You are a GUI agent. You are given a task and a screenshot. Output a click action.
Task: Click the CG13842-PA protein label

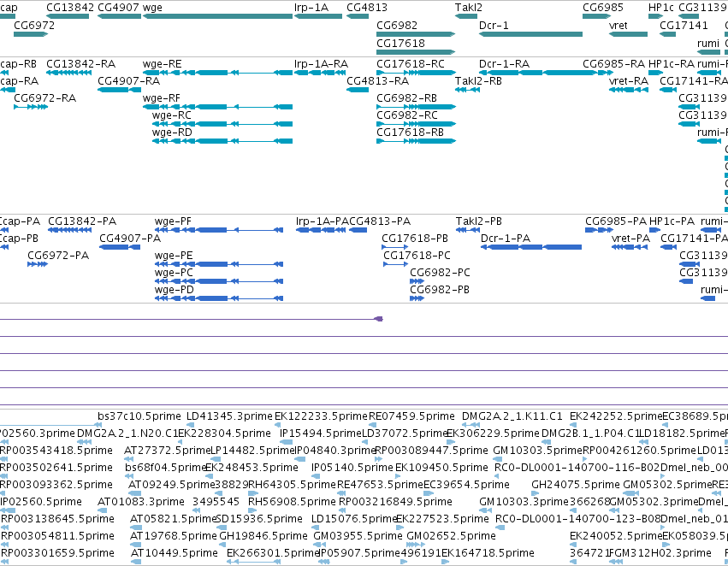point(82,221)
